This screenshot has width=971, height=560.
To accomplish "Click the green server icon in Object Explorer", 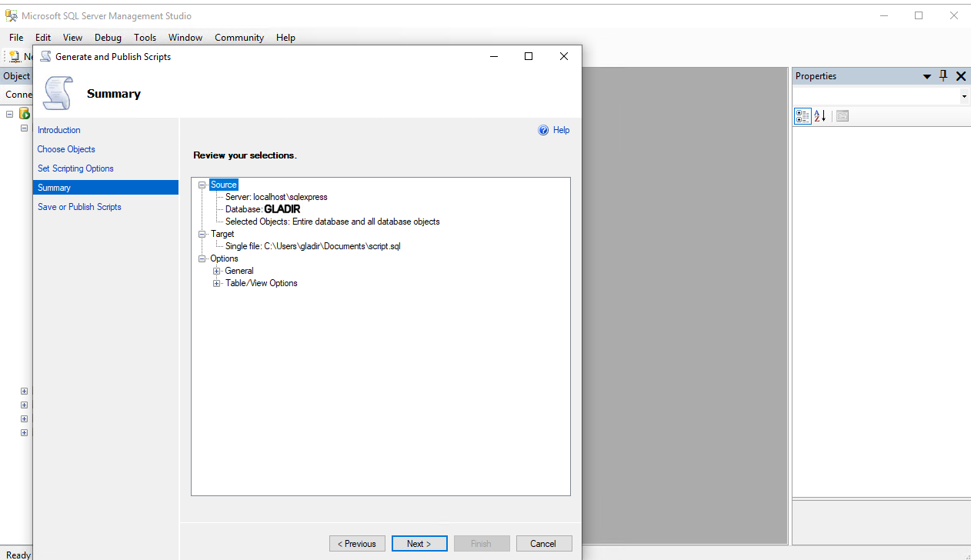I will pyautogui.click(x=25, y=114).
